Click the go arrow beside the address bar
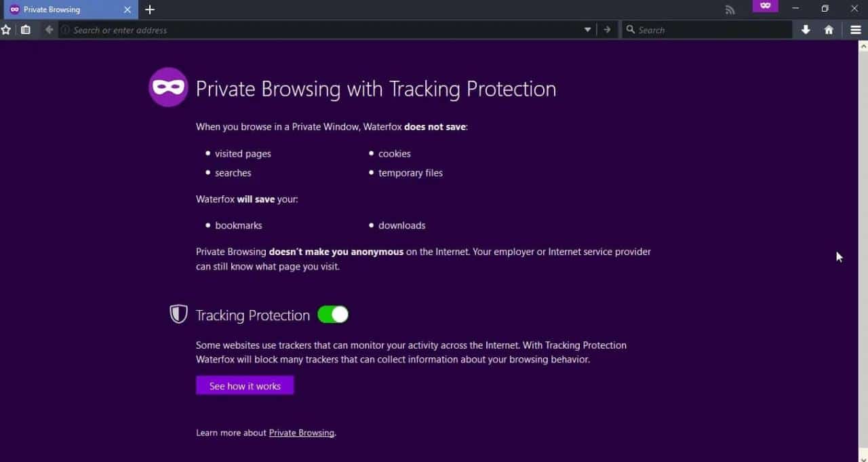868x462 pixels. pyautogui.click(x=607, y=30)
